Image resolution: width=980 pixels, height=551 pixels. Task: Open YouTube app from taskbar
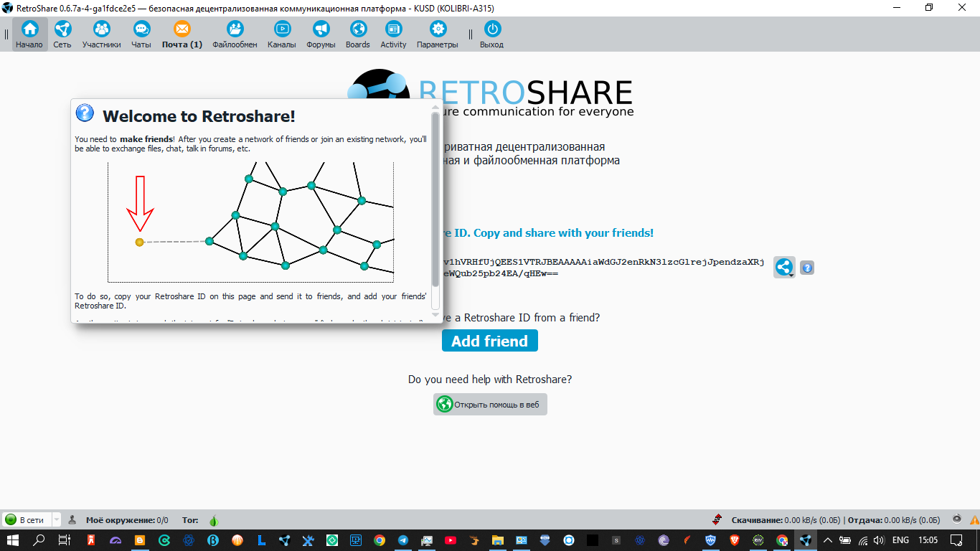tap(450, 540)
